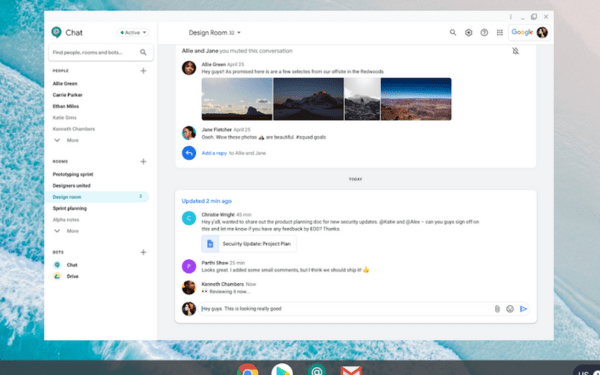
Task: Click the message input text field
Action: click(346, 309)
